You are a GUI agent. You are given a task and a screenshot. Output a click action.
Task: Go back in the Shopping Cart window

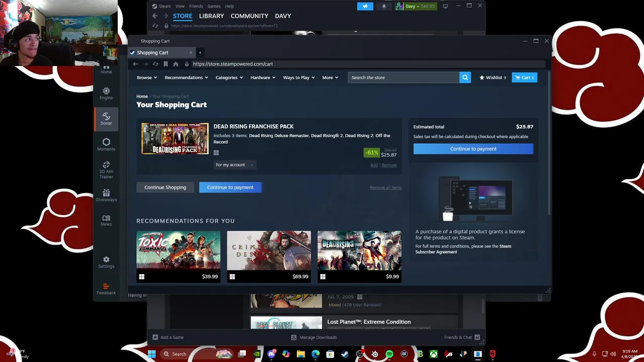[x=135, y=64]
